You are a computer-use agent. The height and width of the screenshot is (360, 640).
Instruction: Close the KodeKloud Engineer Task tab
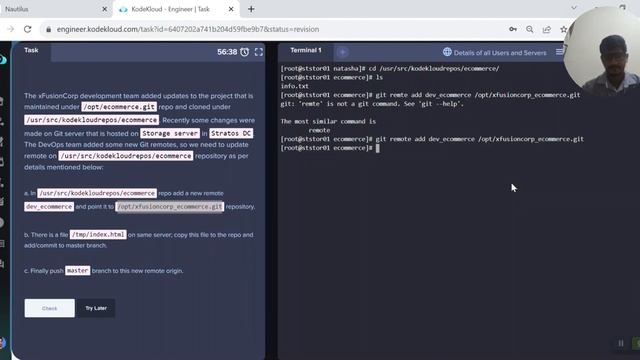[231, 9]
